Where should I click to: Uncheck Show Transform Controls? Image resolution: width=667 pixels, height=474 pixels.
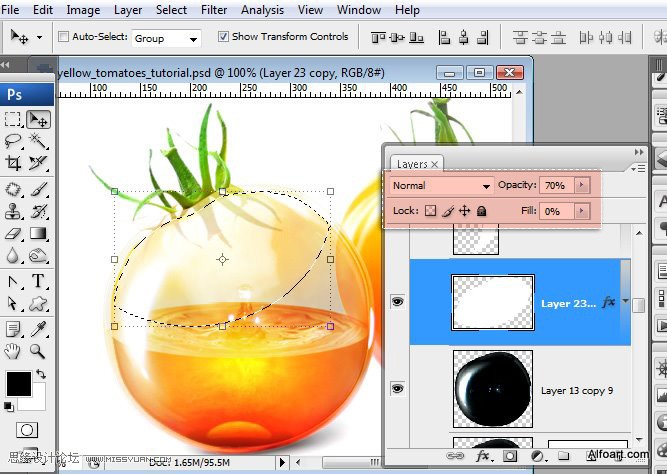(x=222, y=37)
